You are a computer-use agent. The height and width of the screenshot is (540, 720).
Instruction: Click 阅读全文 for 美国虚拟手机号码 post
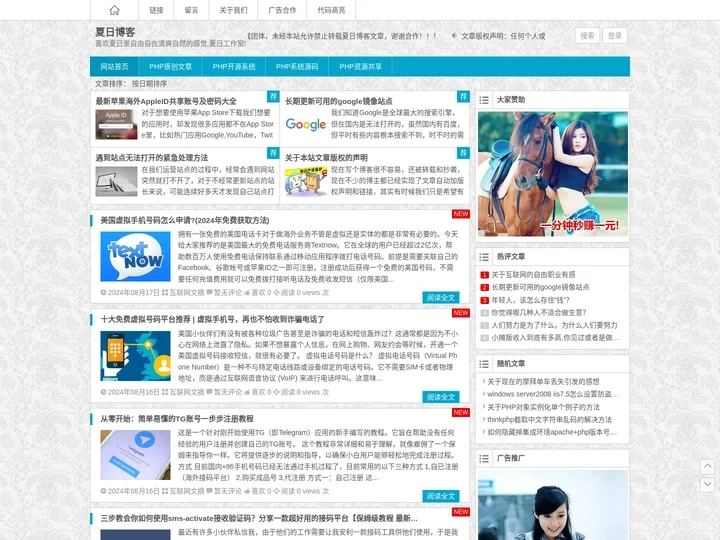point(441,298)
